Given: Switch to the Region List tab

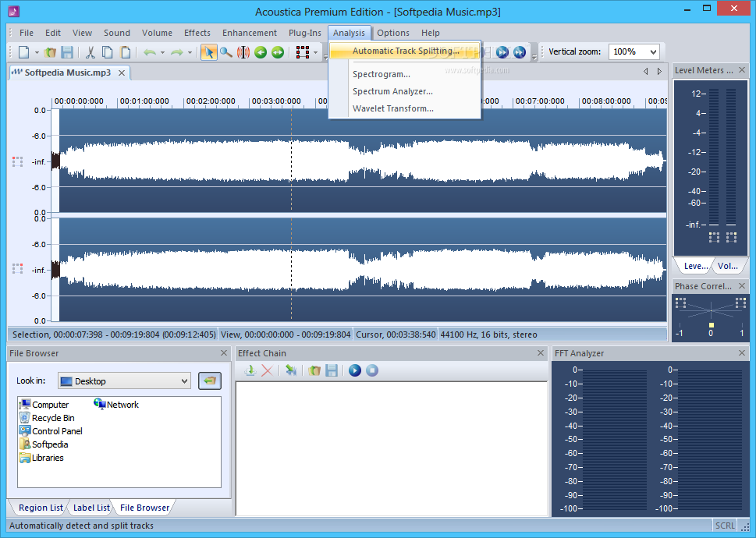Looking at the screenshot, I should click(x=41, y=508).
